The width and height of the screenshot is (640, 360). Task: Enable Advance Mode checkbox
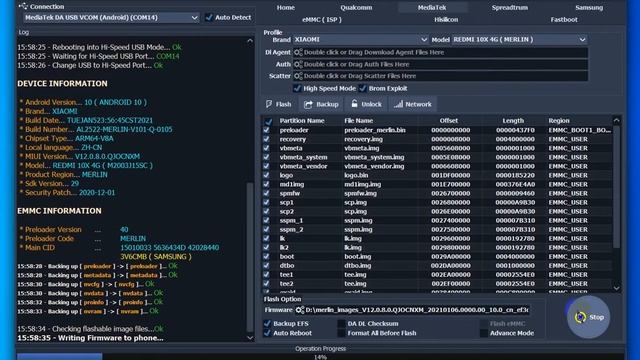point(484,333)
